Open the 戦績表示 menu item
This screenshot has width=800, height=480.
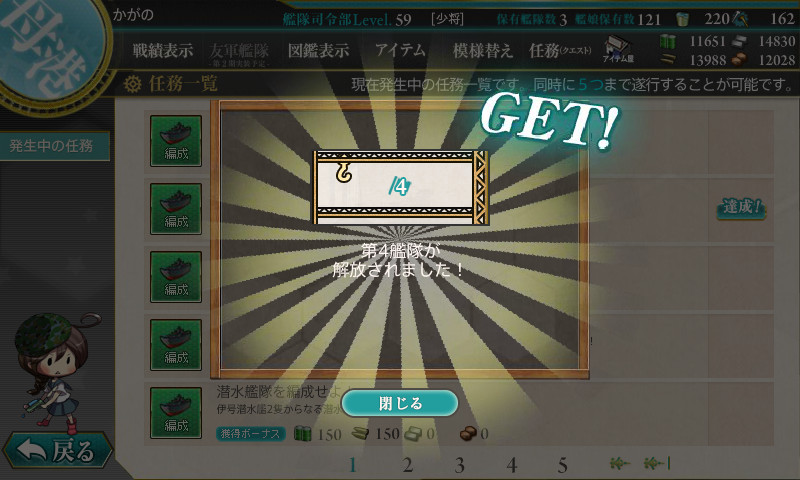(163, 50)
